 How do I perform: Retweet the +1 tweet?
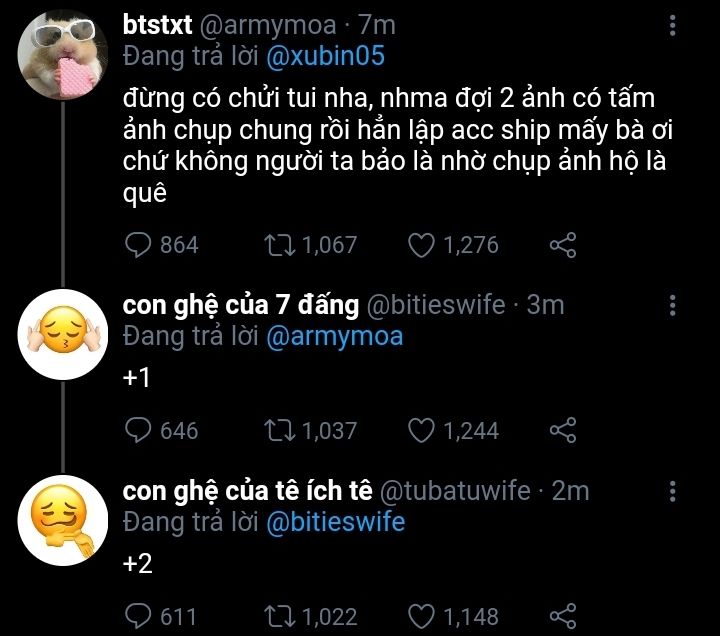click(279, 430)
